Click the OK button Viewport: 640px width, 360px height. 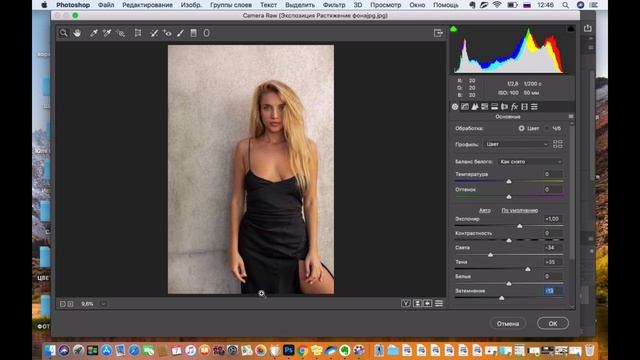(x=553, y=323)
